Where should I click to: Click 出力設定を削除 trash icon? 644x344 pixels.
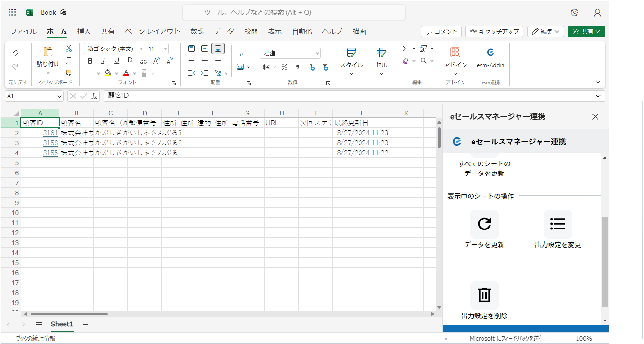click(x=484, y=296)
